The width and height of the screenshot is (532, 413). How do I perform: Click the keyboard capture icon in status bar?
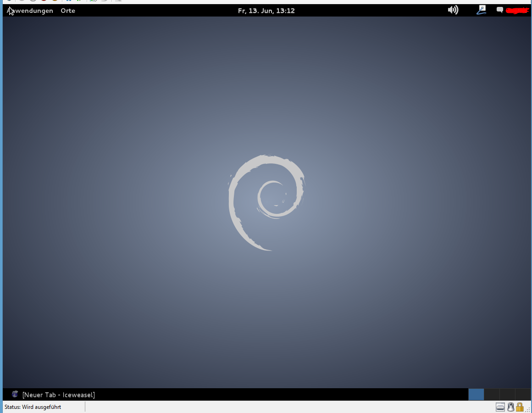(x=500, y=407)
